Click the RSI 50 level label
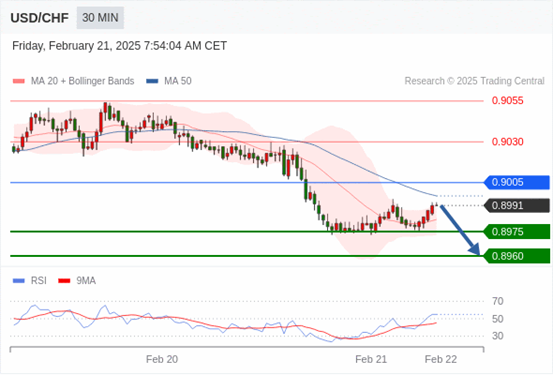This screenshot has width=553, height=375. (498, 319)
